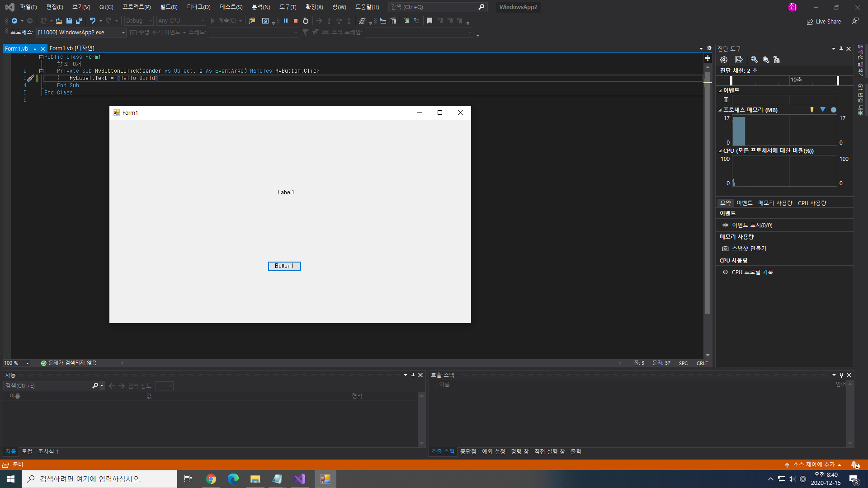Switch to the CPU 사용량 tab
Screen dimensions: 868x488
tap(812, 203)
